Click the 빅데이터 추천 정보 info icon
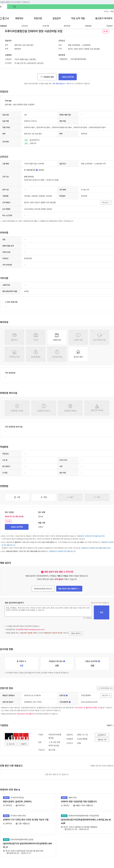Screen dimensions: 114x868 point(19,790)
